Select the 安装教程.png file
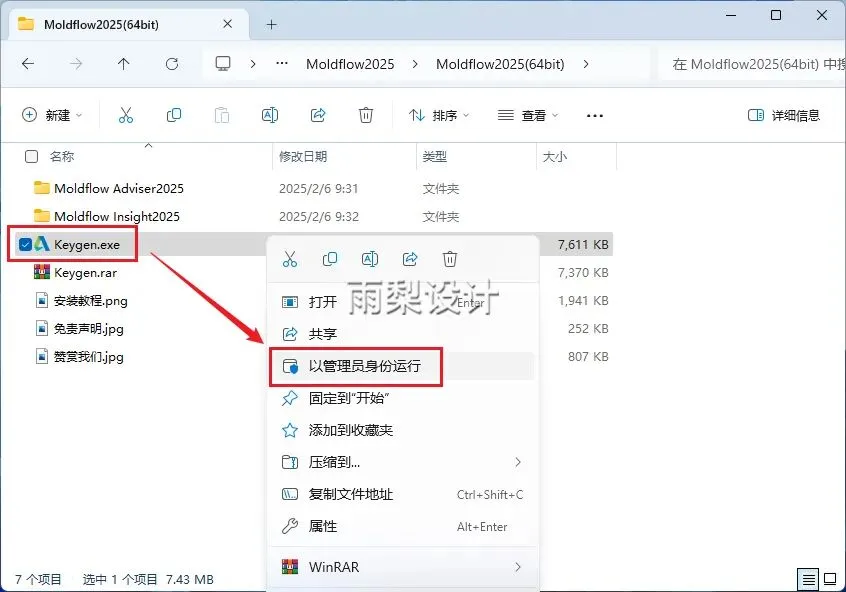This screenshot has width=846, height=592. click(x=91, y=301)
